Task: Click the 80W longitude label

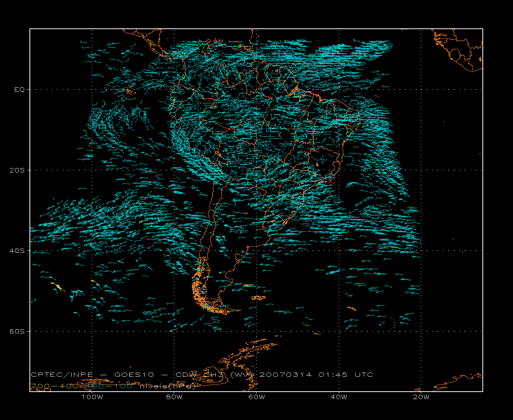Action: coord(175,397)
